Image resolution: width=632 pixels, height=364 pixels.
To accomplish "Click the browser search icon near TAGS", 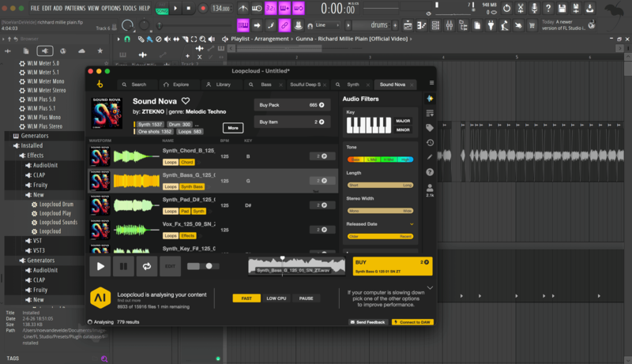I will [104, 358].
